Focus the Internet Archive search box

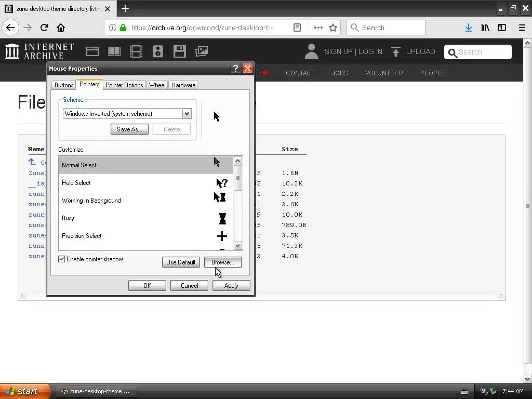478,52
